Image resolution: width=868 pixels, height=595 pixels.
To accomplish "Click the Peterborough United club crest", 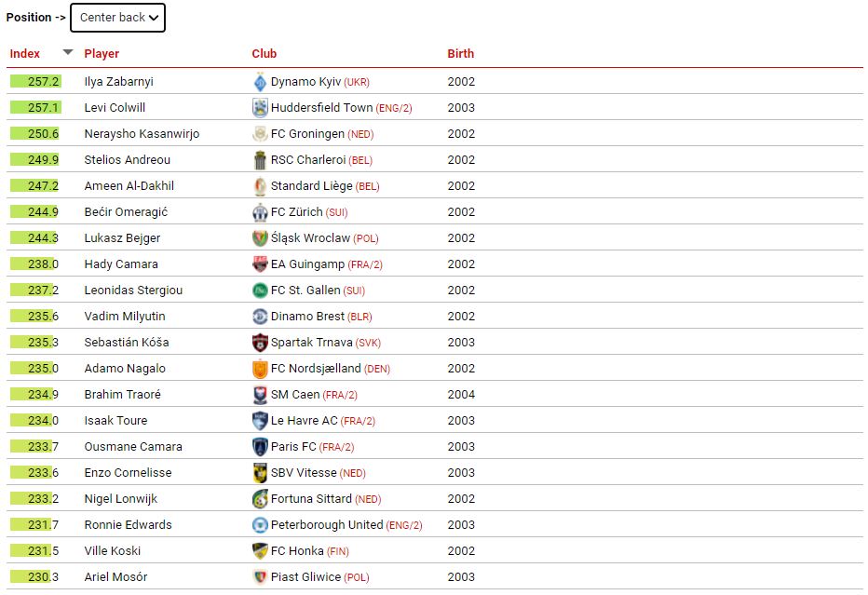I will pyautogui.click(x=260, y=525).
